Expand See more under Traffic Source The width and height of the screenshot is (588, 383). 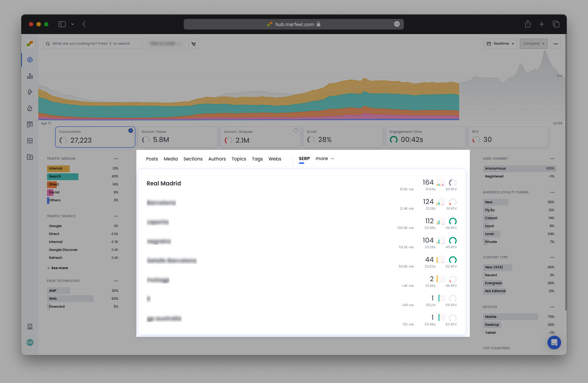pos(59,268)
